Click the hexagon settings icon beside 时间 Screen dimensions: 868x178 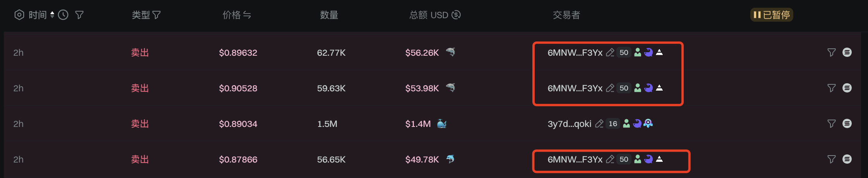click(x=19, y=15)
